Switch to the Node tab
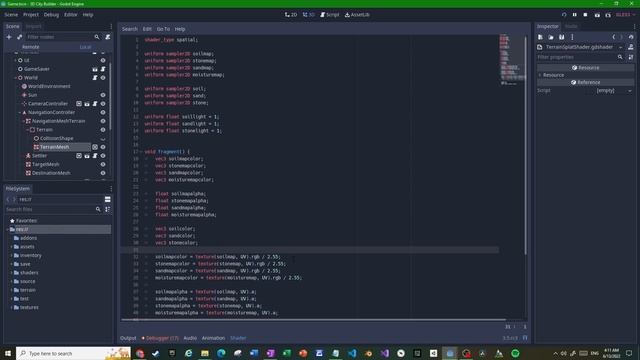Image resolution: width=640 pixels, height=360 pixels. tap(571, 26)
